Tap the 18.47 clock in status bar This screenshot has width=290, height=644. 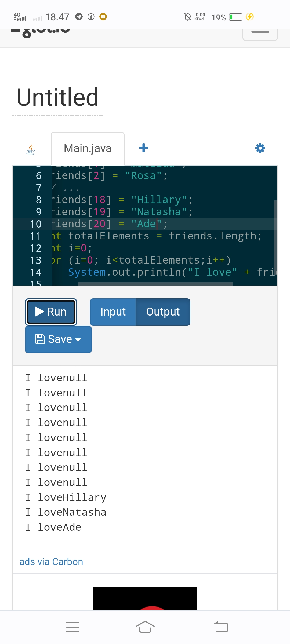click(57, 17)
